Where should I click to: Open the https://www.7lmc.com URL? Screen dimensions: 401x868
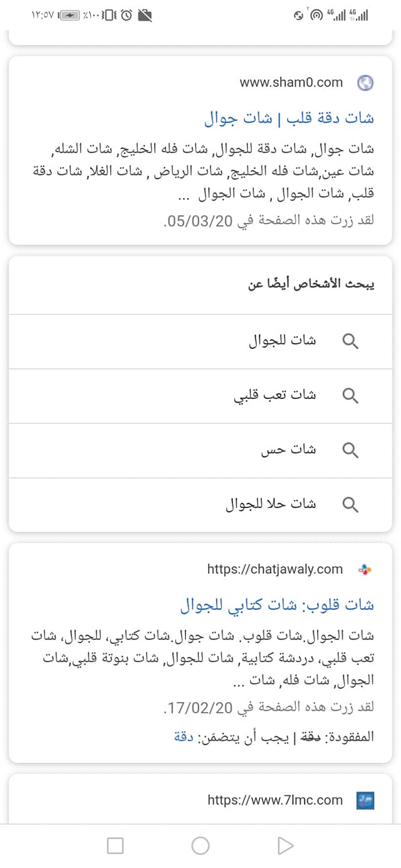click(275, 800)
